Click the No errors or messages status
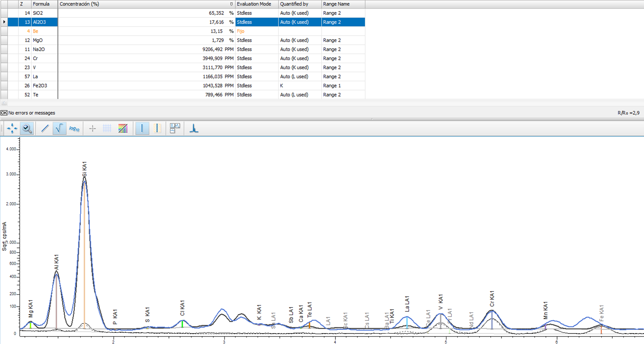Viewport: 644px width, 344px height. (32, 113)
